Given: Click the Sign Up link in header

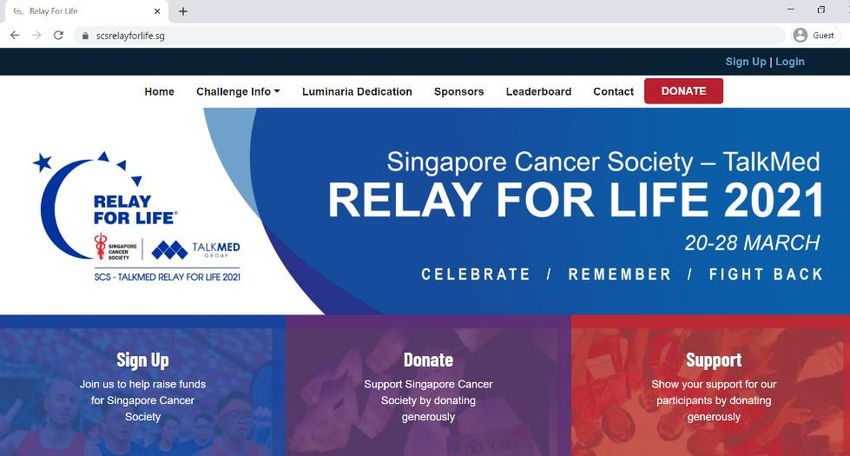Looking at the screenshot, I should pyautogui.click(x=745, y=62).
